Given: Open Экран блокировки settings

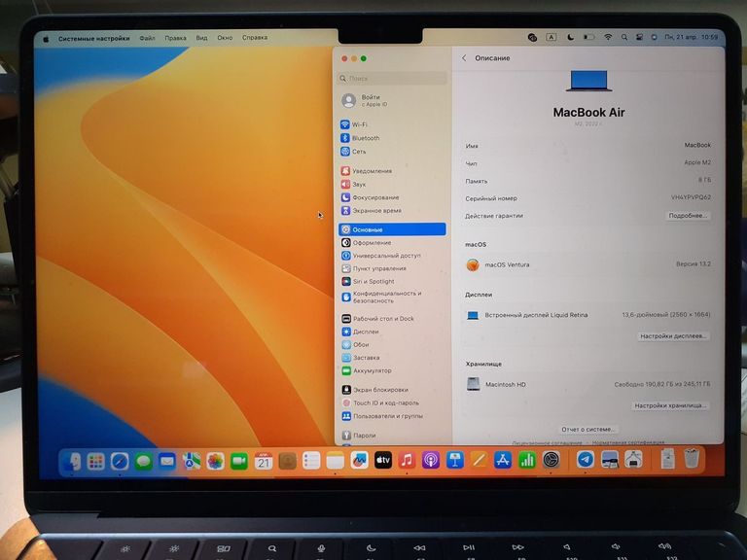Looking at the screenshot, I should click(375, 390).
